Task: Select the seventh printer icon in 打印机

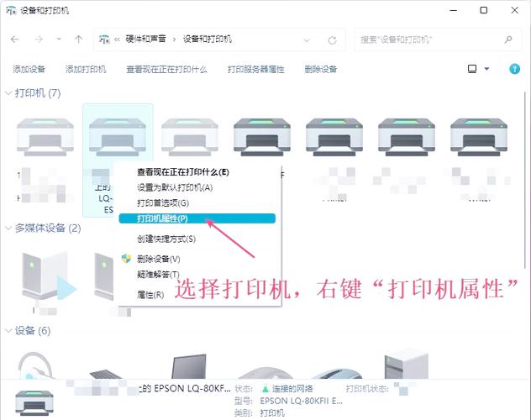Action: pos(479,137)
